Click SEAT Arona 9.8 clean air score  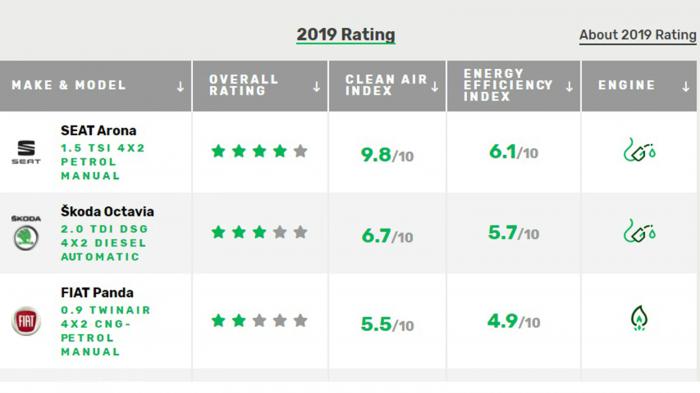coord(387,155)
